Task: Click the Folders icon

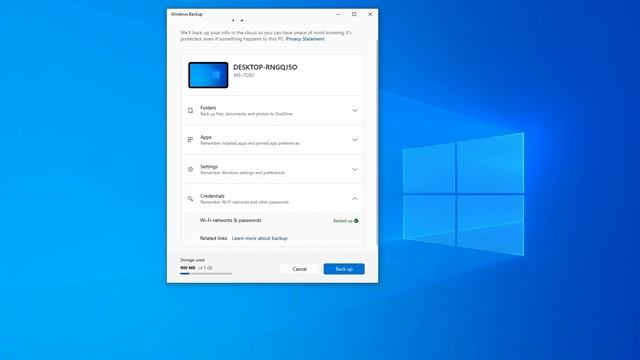Action: click(191, 111)
